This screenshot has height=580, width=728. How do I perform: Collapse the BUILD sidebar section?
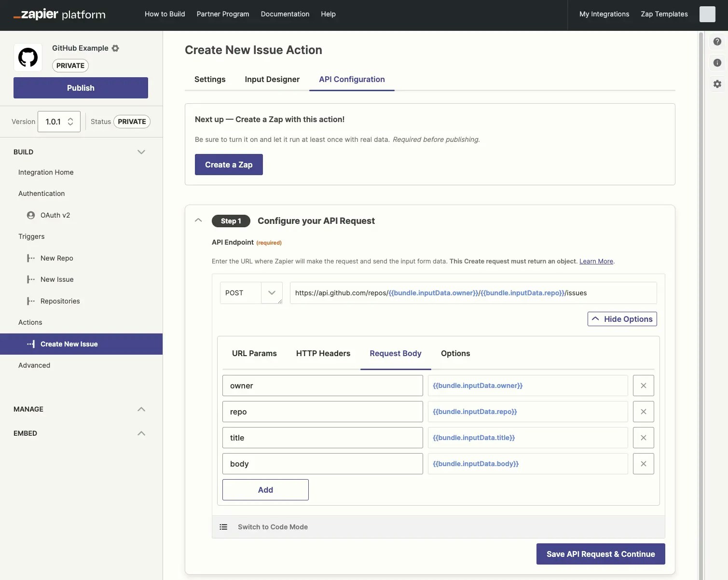141,152
